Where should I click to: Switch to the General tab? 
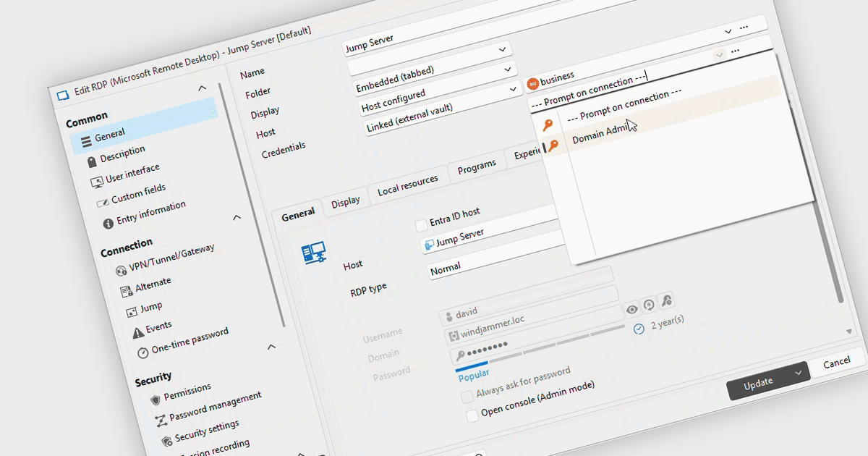(298, 214)
